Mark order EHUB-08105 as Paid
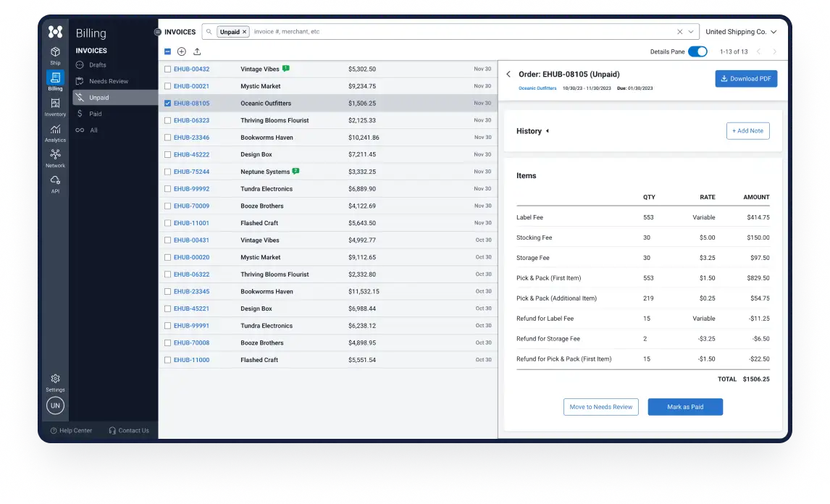Screen dimensions: 830x504 click(x=684, y=407)
